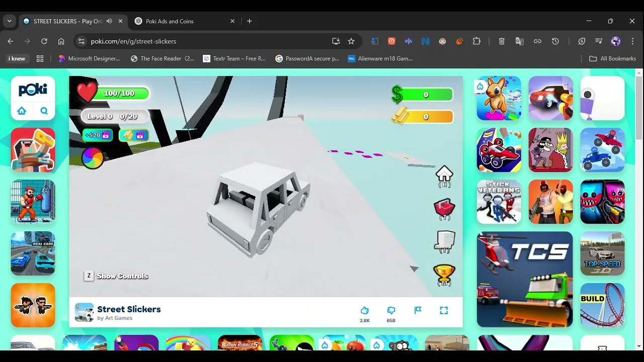Open the Poki home icon in sidebar
Viewport: 644px width, 362px height.
(22, 111)
